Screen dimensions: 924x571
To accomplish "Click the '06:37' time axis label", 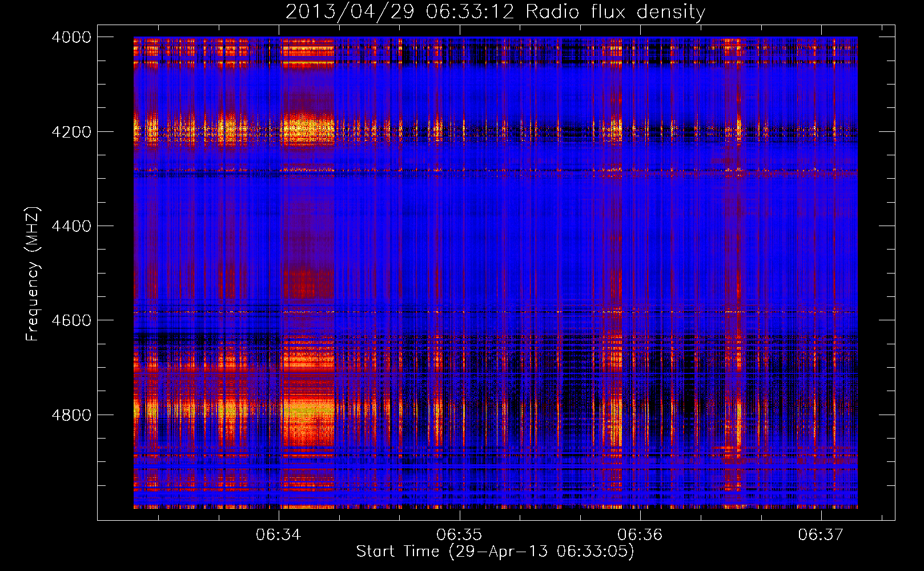I will 821,535.
